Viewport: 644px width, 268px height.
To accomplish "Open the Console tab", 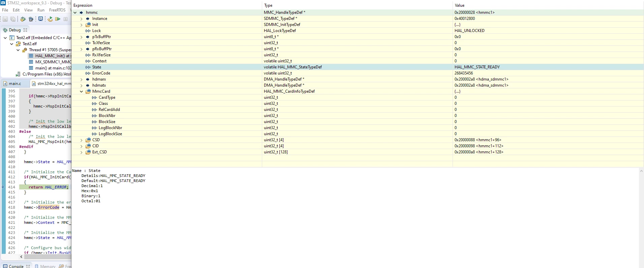I will coord(16,266).
